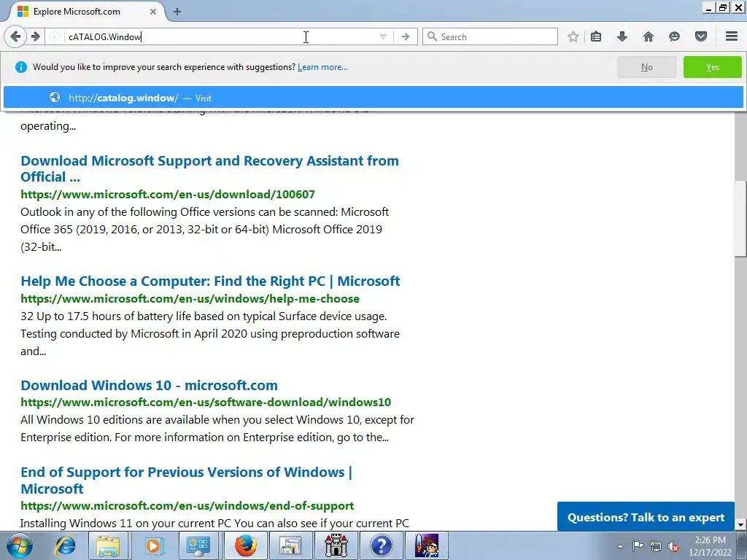The width and height of the screenshot is (747, 560).
Task: Open End of Support for Previous Versions
Action: click(x=186, y=480)
